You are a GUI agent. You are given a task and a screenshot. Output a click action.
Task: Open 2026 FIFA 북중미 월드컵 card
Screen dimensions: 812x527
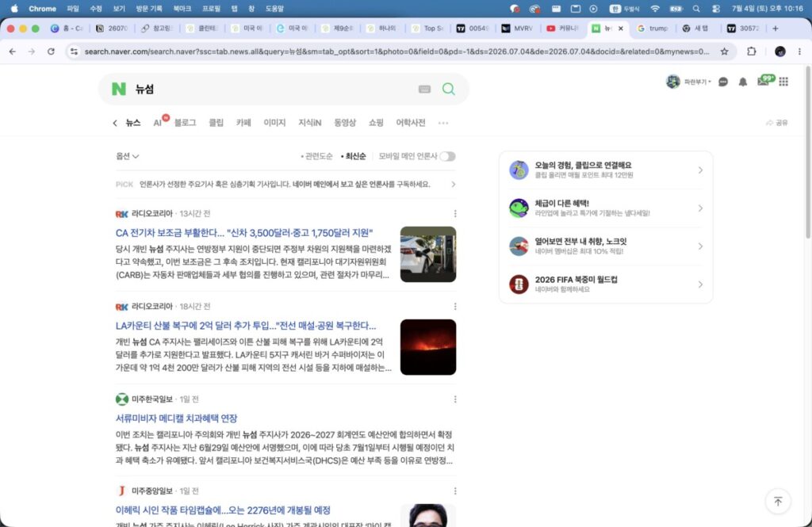click(x=606, y=285)
